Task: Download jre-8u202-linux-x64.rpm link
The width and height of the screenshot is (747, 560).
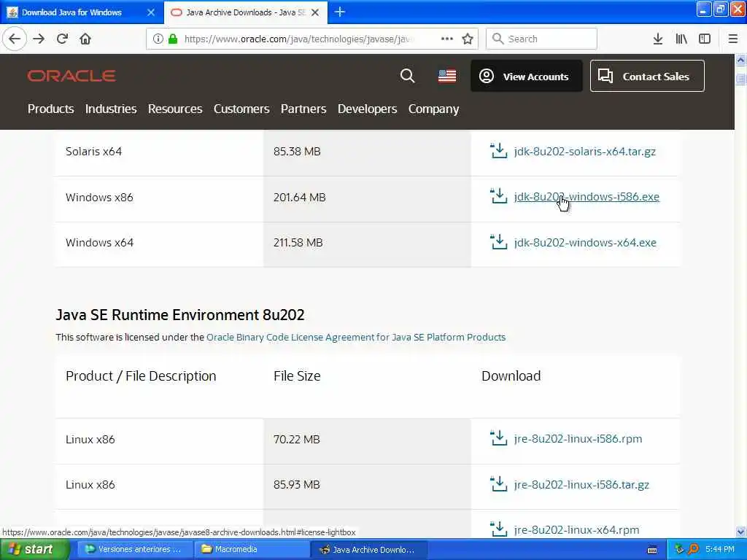Action: tap(576, 529)
